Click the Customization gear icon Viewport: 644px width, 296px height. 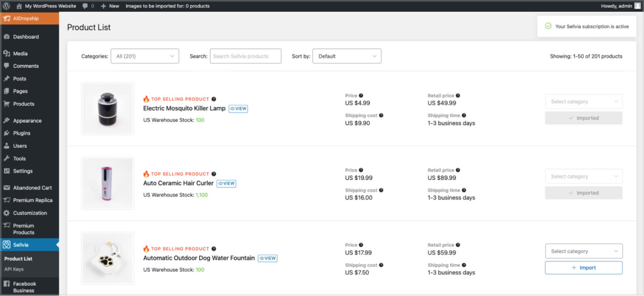pos(7,213)
